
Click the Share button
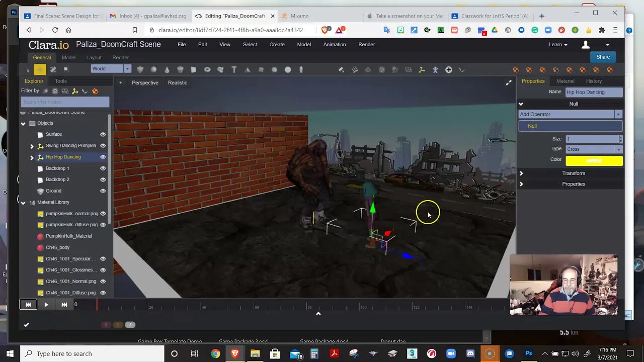603,57
